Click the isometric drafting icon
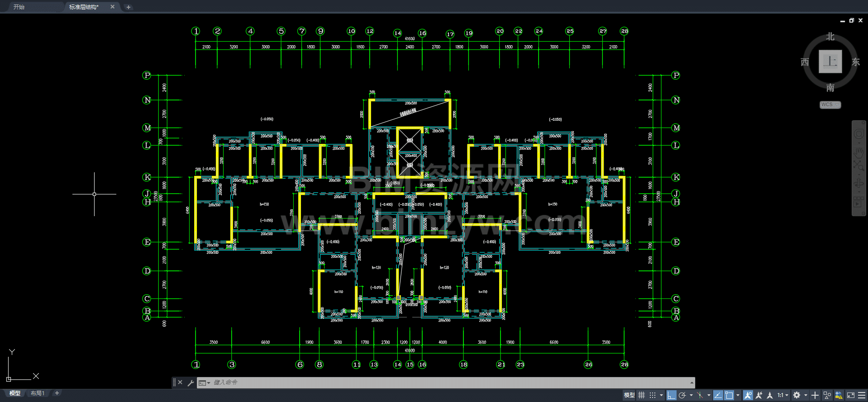Screen dimensions: 868x402 tap(700, 395)
